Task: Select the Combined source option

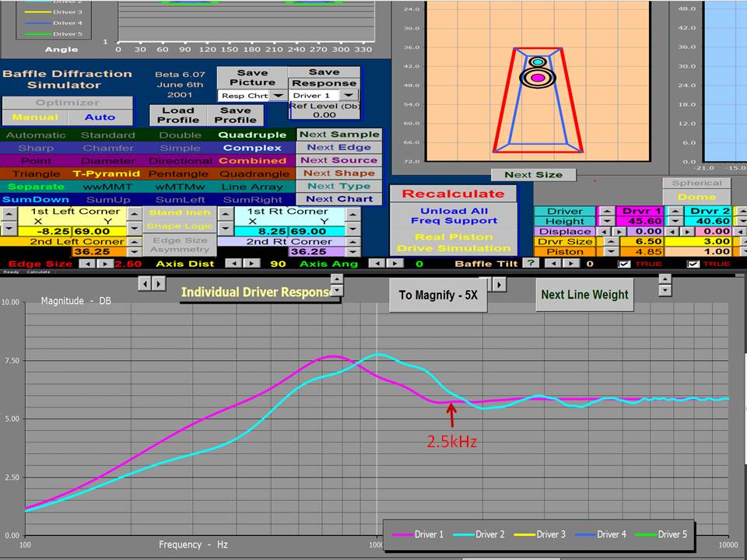Action: pos(252,161)
